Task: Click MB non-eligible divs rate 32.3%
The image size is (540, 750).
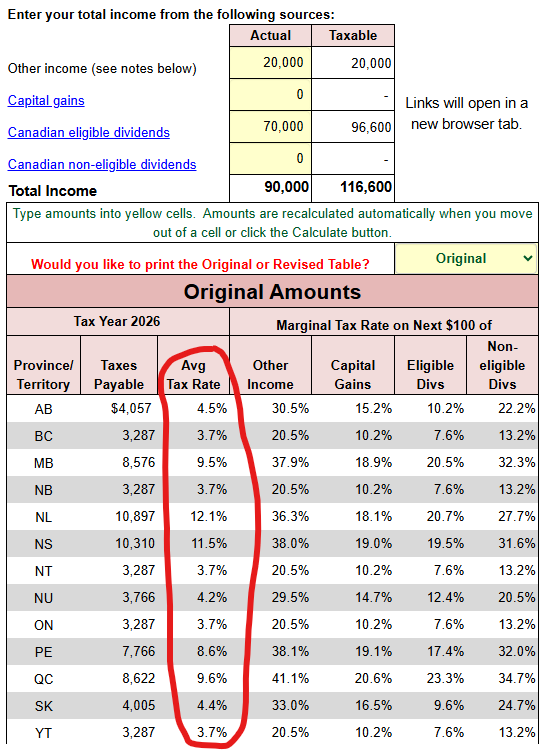Action: (x=517, y=462)
